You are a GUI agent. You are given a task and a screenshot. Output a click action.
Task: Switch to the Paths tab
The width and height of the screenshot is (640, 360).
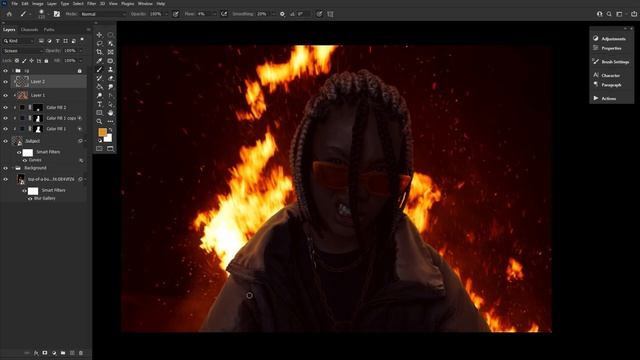pos(49,30)
